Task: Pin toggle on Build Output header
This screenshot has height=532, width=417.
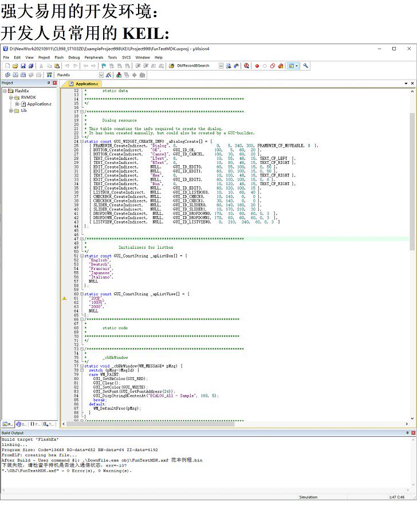Action: (407, 433)
